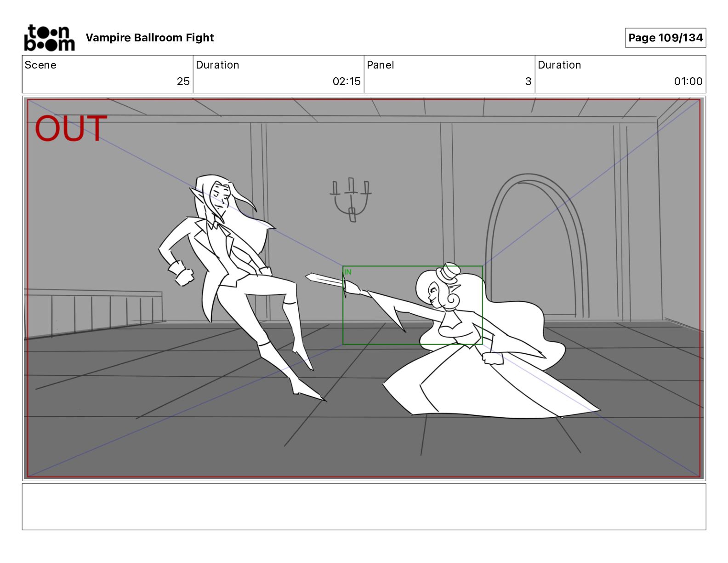Image resolution: width=728 pixels, height=563 pixels.
Task: Click the 'Panel' header label
Action: [381, 65]
